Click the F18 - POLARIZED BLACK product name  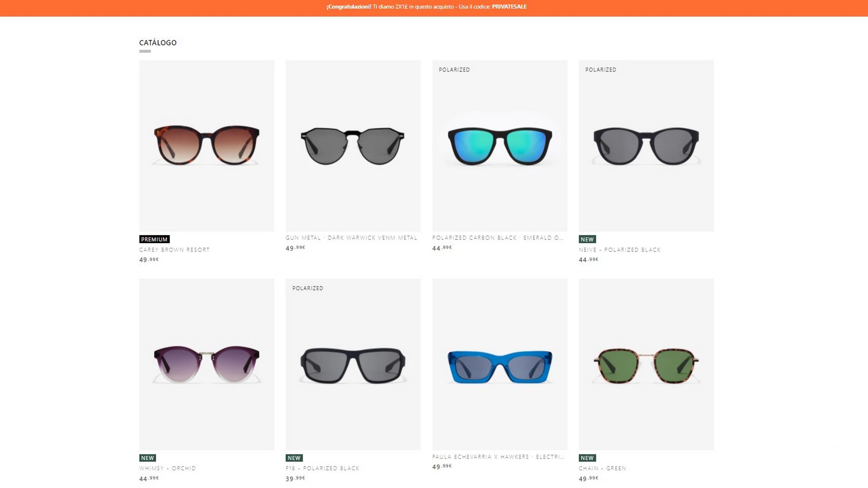[x=322, y=468]
